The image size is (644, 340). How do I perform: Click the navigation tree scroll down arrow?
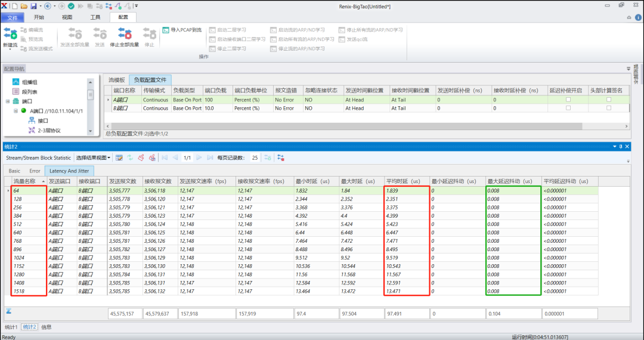coord(91,131)
